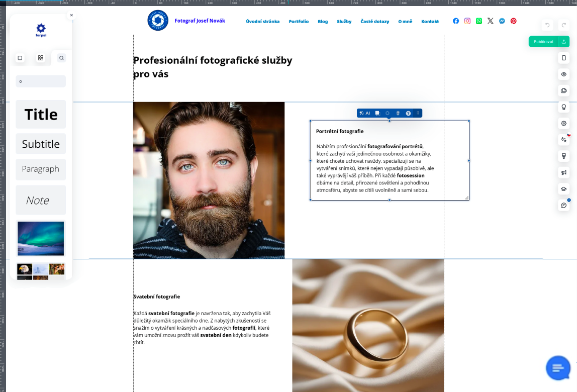
Task: Add the Subtitle text element
Action: (41, 144)
